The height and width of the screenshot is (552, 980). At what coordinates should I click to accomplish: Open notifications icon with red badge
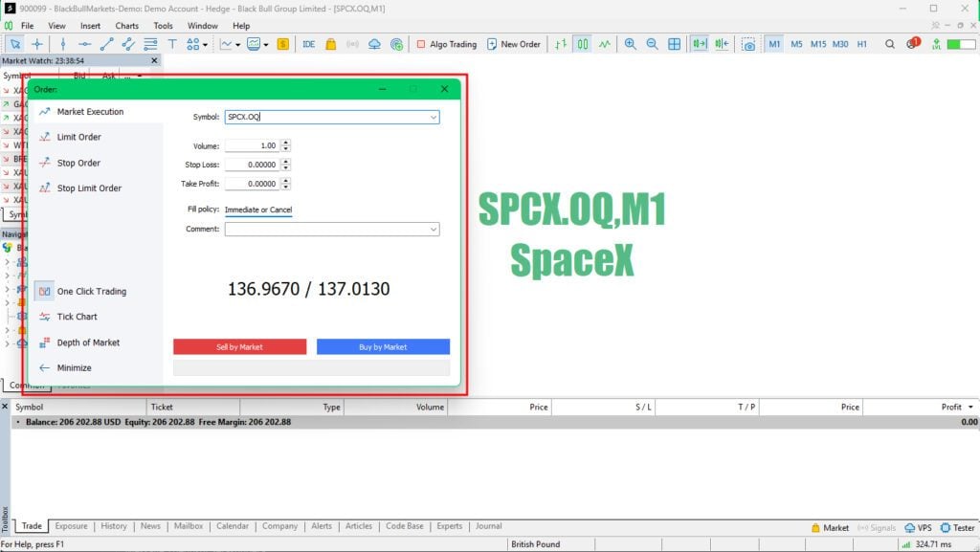(x=912, y=43)
